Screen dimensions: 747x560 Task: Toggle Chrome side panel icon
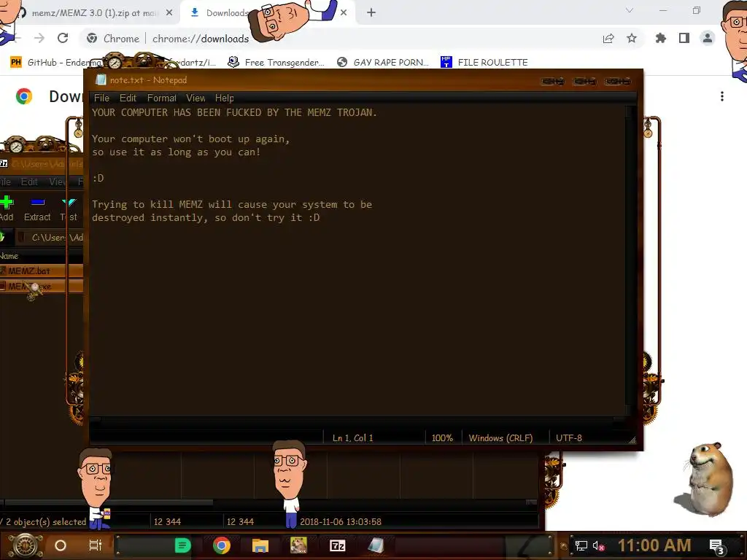pos(684,38)
